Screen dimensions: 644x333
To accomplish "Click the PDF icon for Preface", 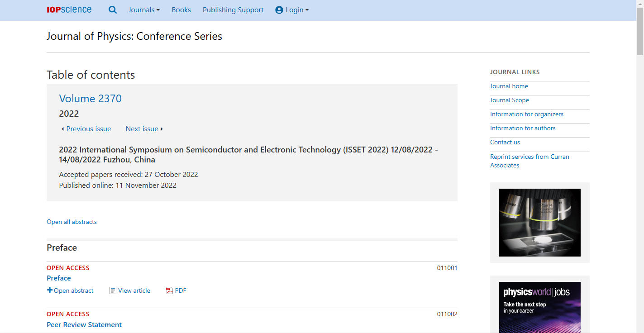I will click(170, 290).
